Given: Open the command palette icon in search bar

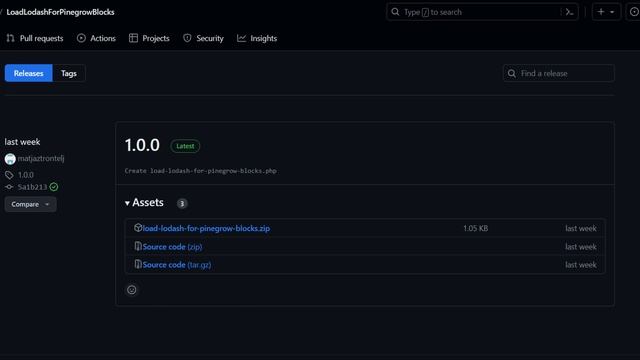Looking at the screenshot, I should [x=569, y=12].
